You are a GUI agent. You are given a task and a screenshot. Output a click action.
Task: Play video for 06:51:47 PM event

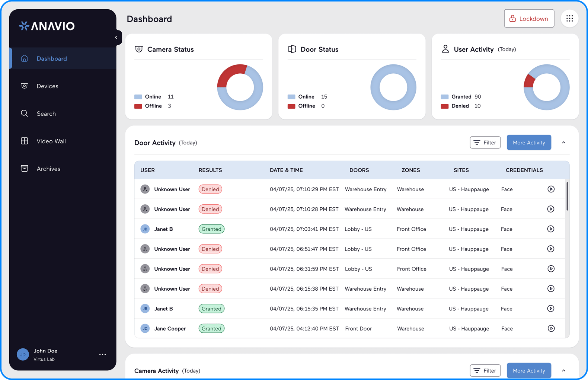[551, 249]
